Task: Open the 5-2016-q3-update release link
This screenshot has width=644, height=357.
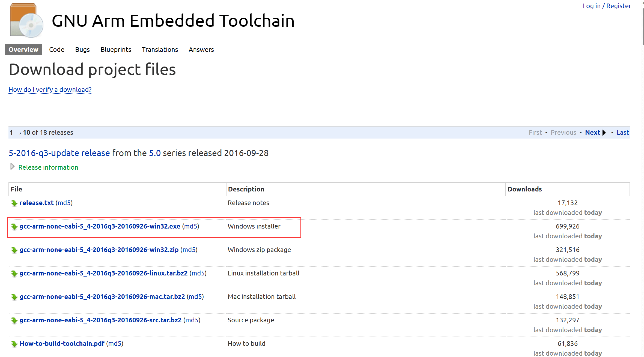Action: point(59,153)
